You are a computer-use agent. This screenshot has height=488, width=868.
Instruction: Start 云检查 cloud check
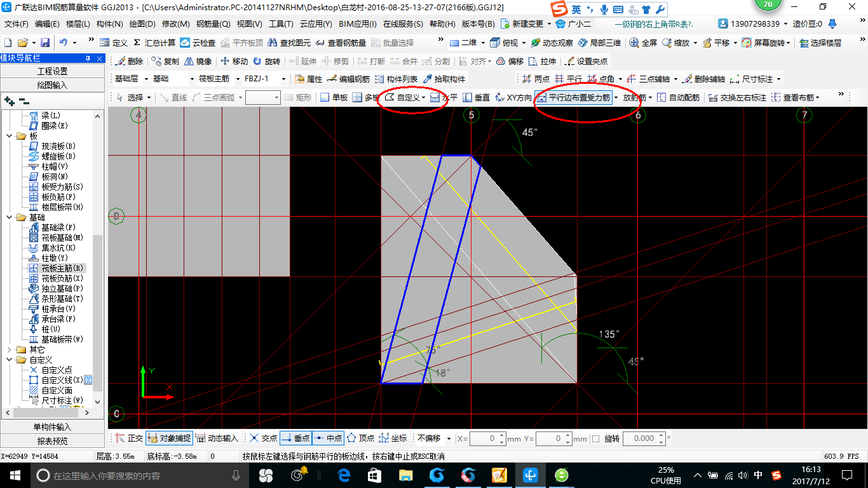[x=198, y=43]
